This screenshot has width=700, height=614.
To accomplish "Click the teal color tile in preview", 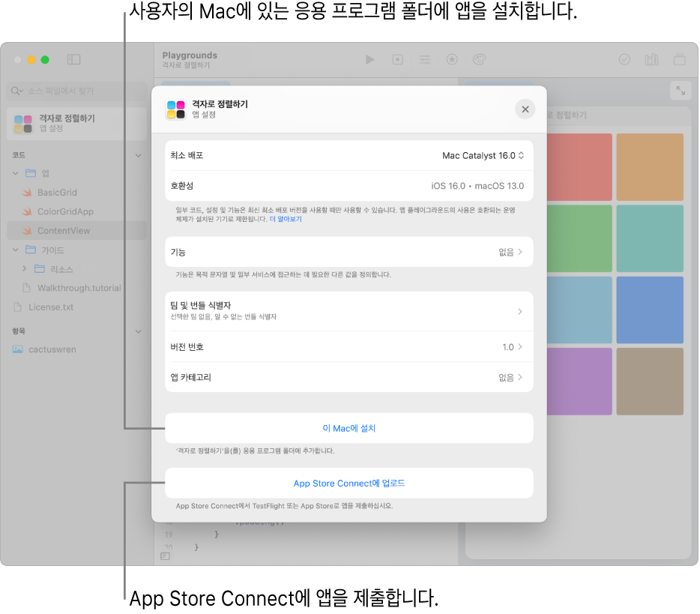I will coord(650,238).
